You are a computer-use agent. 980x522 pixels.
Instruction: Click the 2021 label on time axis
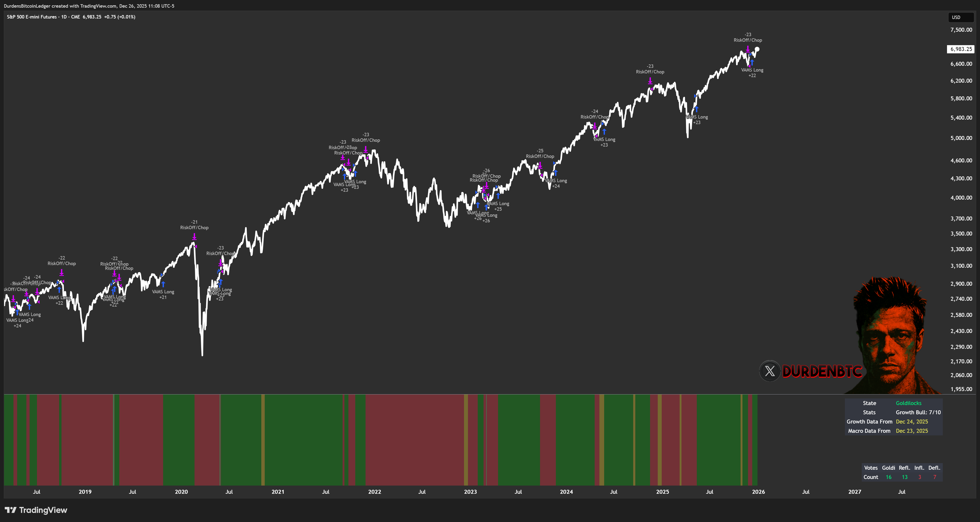tap(278, 492)
